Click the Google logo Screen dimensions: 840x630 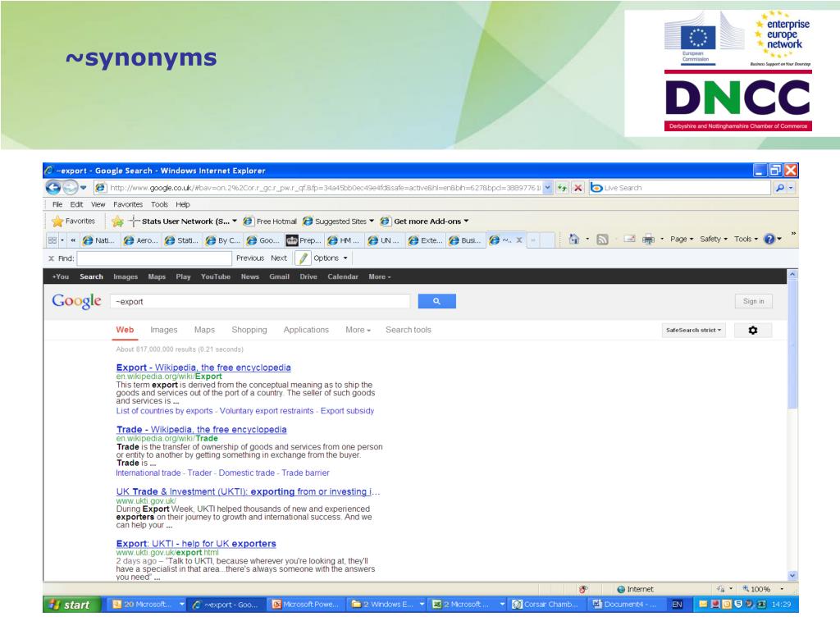click(x=76, y=301)
